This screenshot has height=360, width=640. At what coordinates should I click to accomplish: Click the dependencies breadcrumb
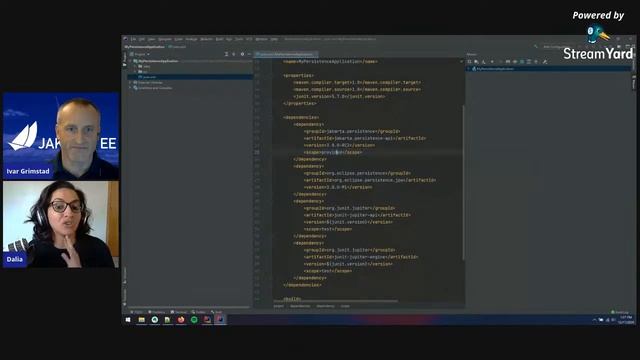[x=300, y=306]
